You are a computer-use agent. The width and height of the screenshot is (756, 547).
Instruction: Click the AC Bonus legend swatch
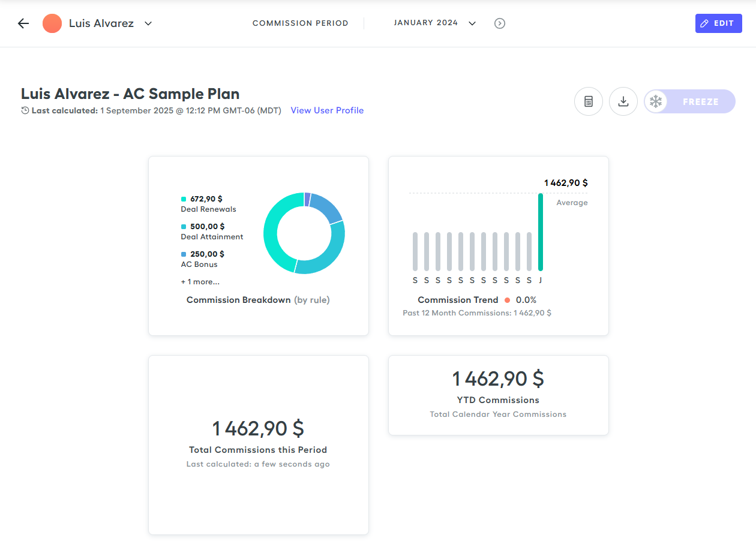coord(184,254)
